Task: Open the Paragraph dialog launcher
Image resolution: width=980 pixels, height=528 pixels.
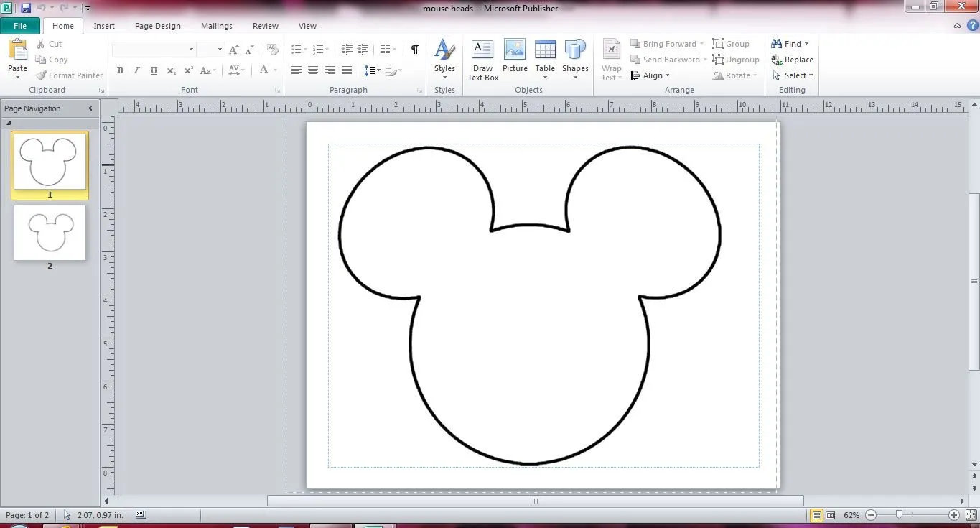Action: (419, 91)
